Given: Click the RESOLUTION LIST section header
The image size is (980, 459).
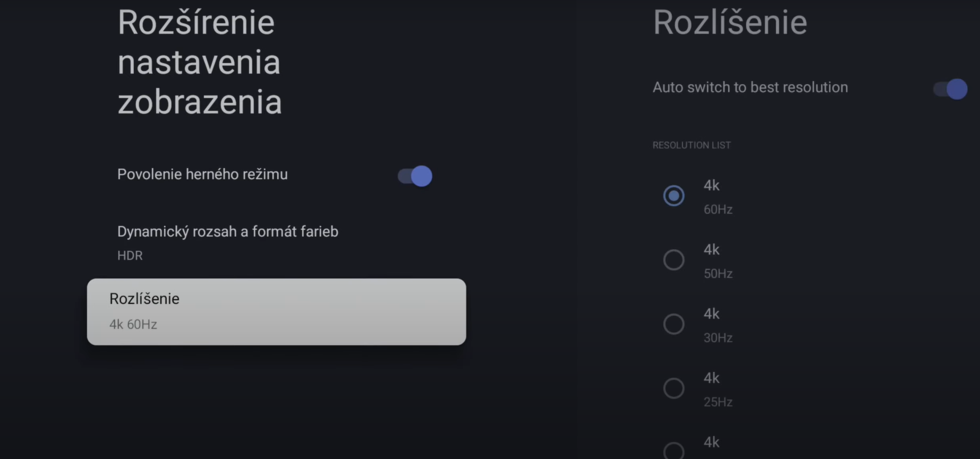Looking at the screenshot, I should point(692,145).
